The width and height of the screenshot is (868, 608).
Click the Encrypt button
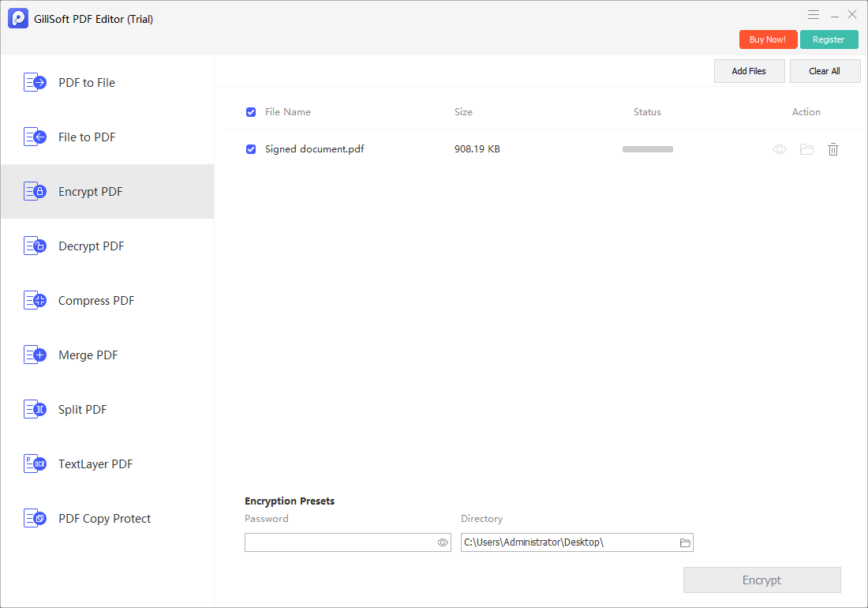(761, 580)
